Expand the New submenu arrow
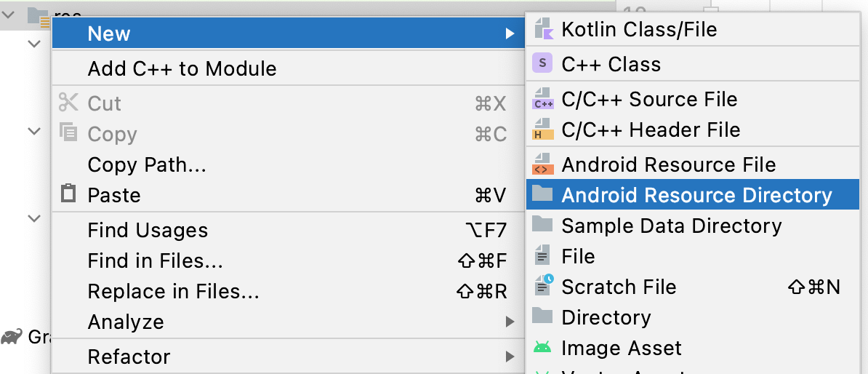This screenshot has width=868, height=374. [x=510, y=33]
